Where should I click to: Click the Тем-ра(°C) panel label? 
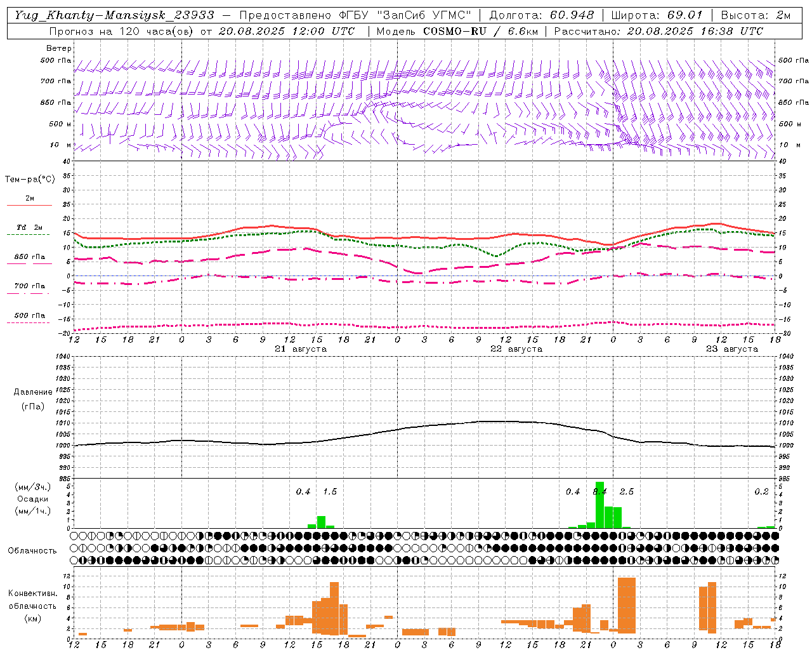coord(30,180)
